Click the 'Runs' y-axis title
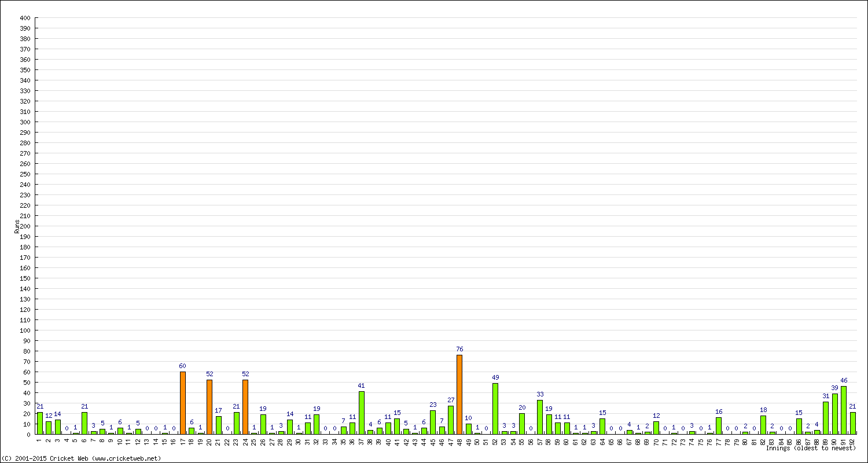 click(17, 226)
